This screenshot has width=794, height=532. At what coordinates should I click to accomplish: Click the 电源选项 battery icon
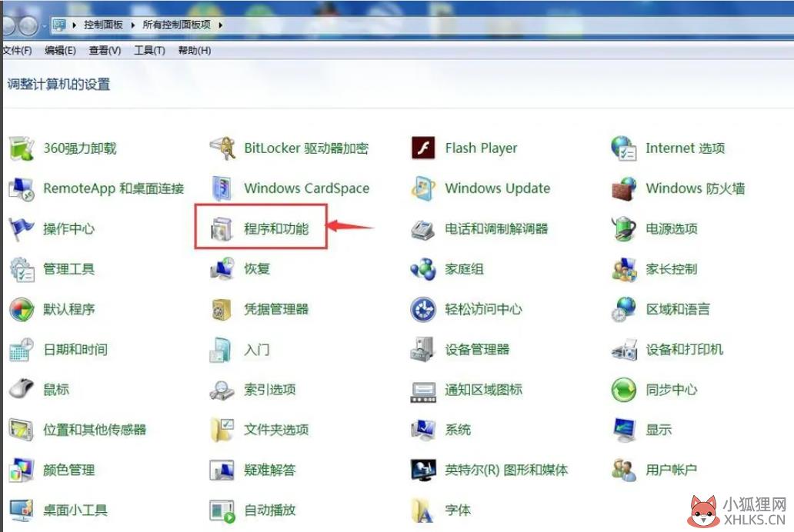click(x=624, y=229)
